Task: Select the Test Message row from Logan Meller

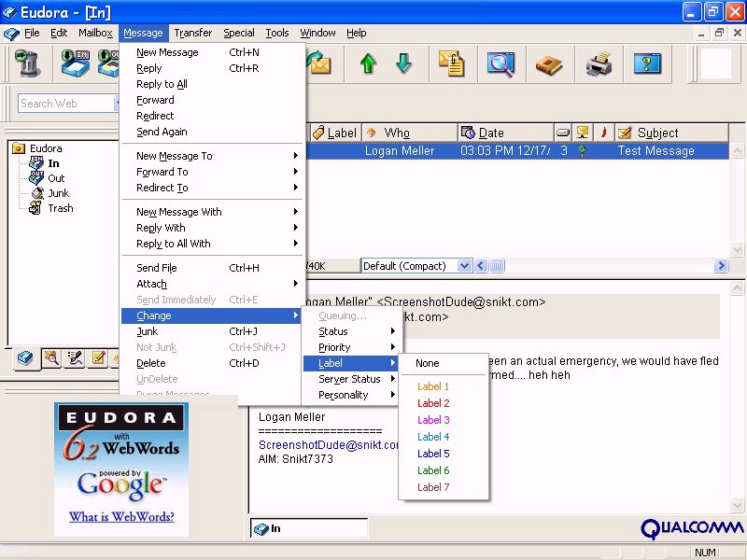Action: [518, 151]
